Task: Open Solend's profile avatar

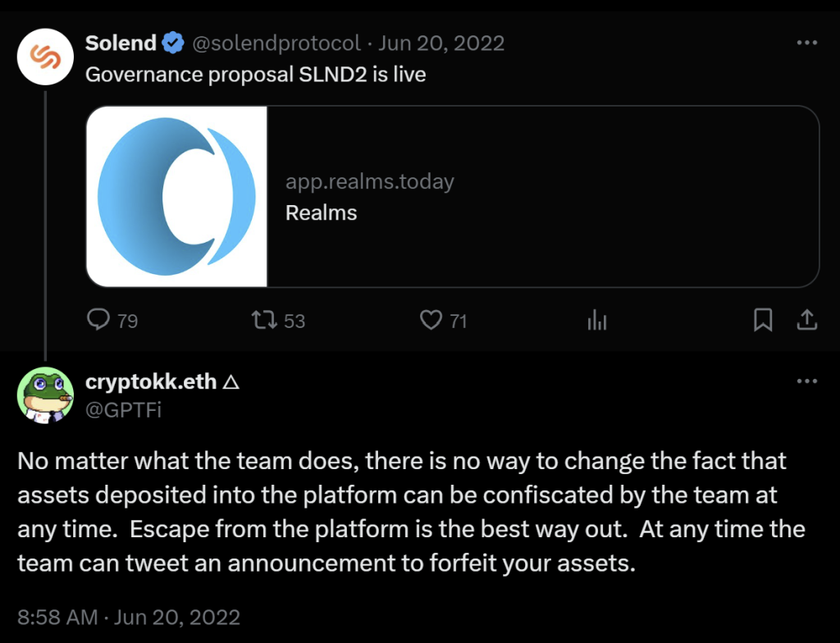Action: tap(47, 57)
